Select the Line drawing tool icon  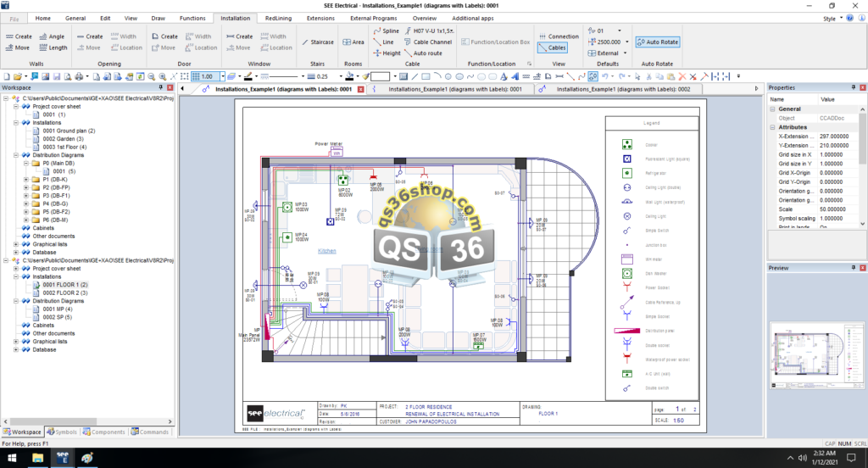pos(415,76)
